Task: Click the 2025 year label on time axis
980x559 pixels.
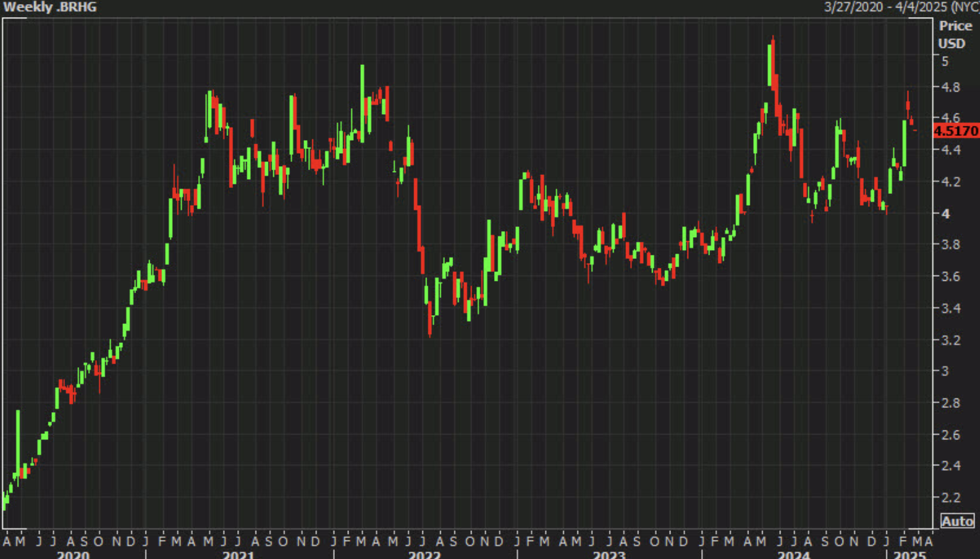Action: click(910, 554)
